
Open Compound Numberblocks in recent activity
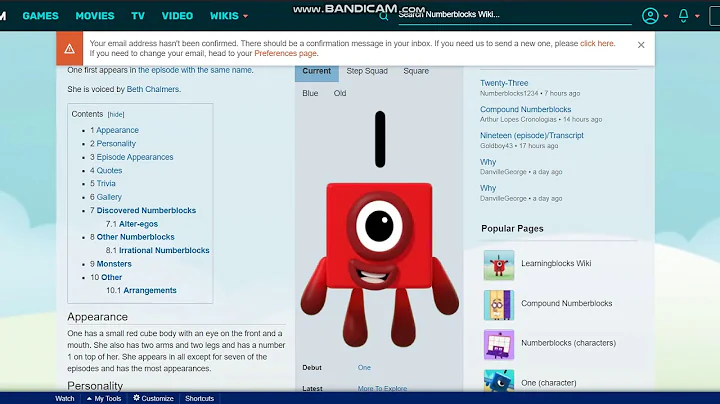click(525, 110)
